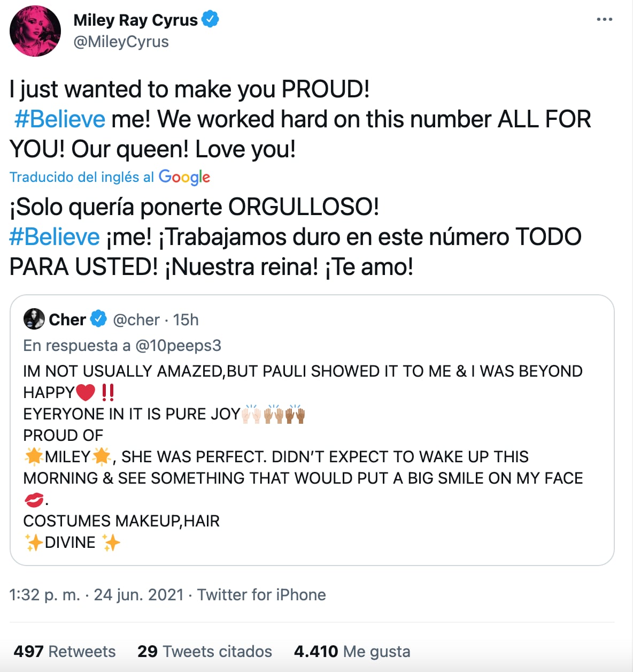Screen dimensions: 633x672
Task: Click 'Traducido del inglés al' translation label
Action: pos(82,177)
